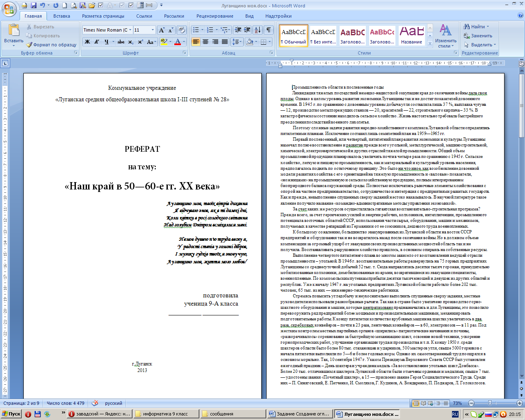The width and height of the screenshot is (525, 420).
Task: Toggle bold Ж formatting
Action: (x=87, y=42)
